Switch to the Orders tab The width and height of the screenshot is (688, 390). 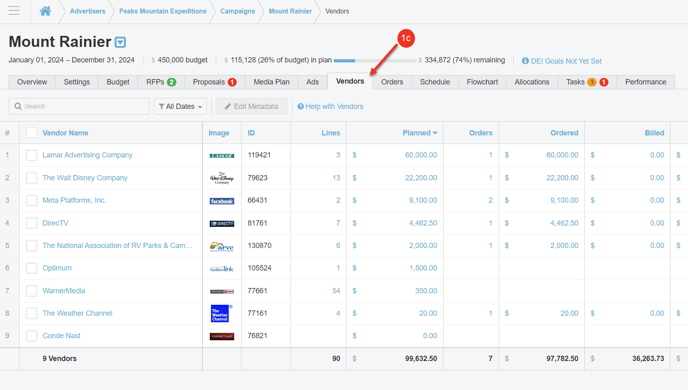click(x=392, y=82)
